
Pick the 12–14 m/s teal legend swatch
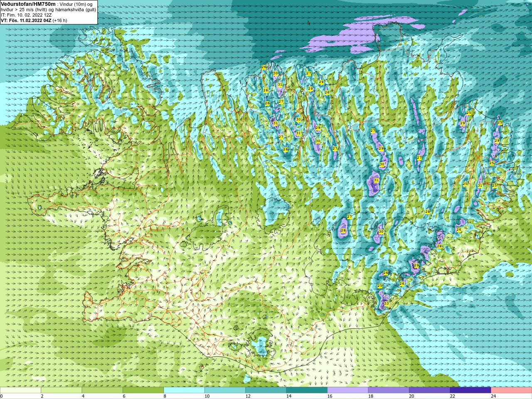pyautogui.click(x=266, y=390)
